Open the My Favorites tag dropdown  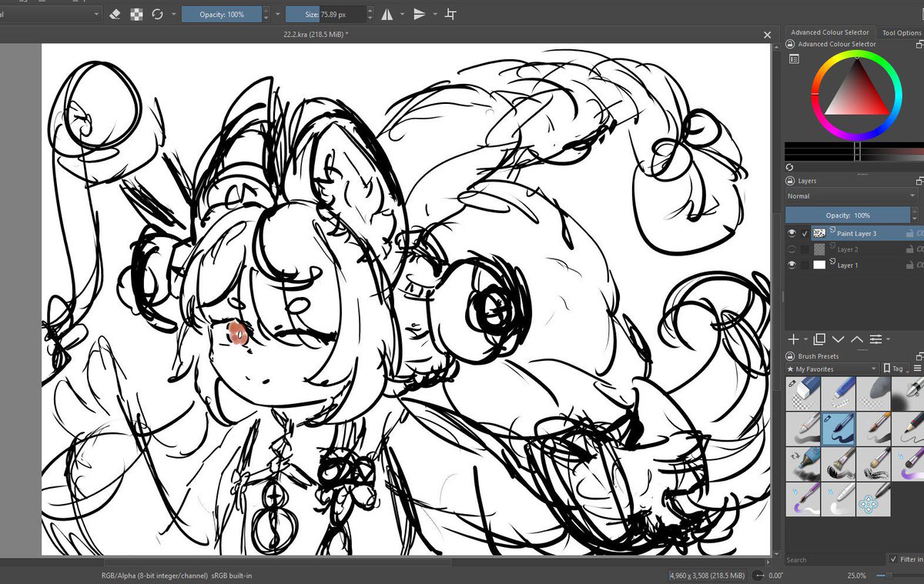832,369
